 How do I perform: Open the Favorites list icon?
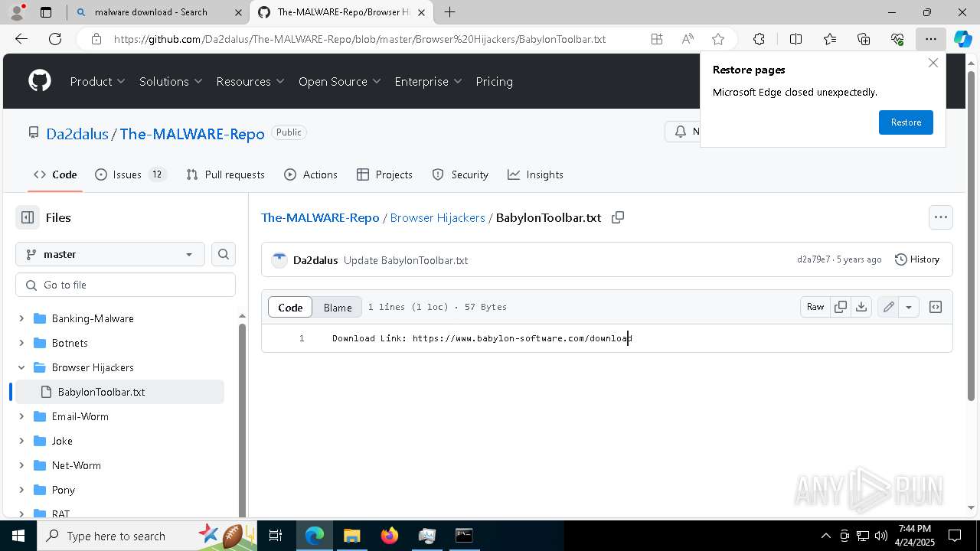pyautogui.click(x=830, y=39)
